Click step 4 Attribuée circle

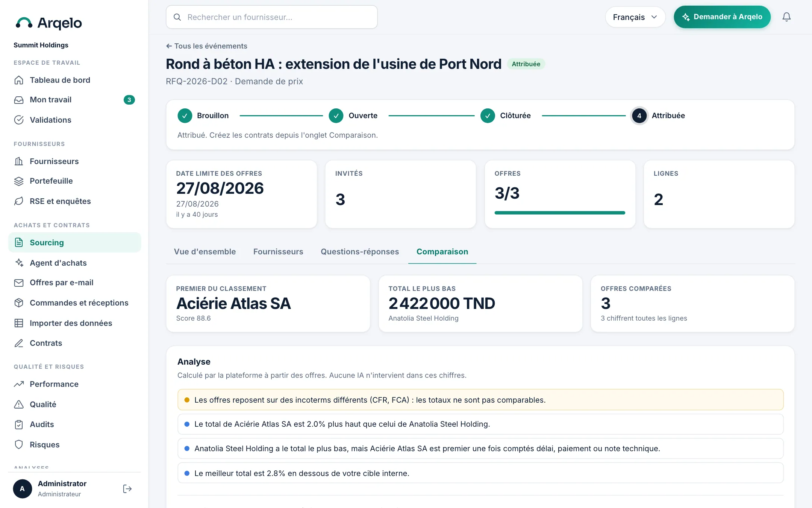click(x=639, y=116)
